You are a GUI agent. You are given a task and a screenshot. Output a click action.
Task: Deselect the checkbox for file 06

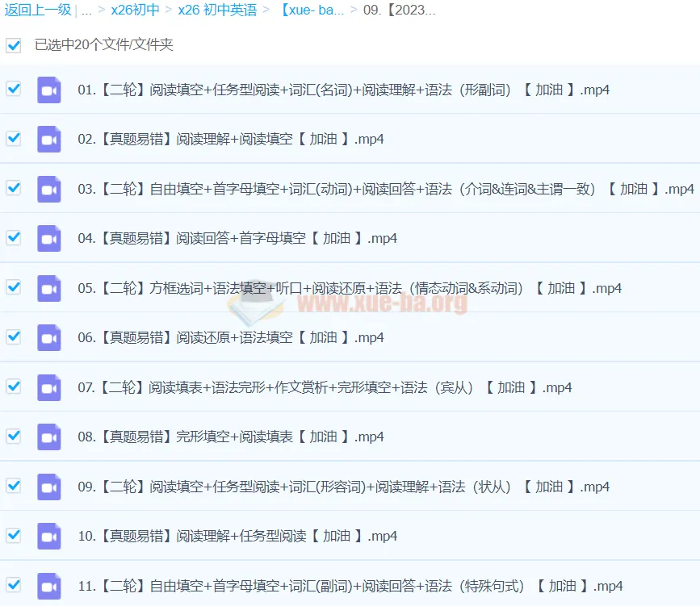(13, 336)
